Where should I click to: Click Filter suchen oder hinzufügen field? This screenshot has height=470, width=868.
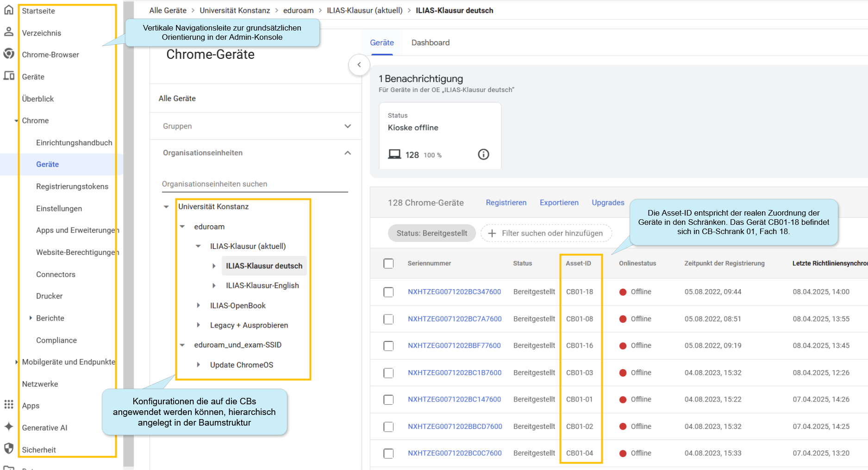(x=546, y=233)
